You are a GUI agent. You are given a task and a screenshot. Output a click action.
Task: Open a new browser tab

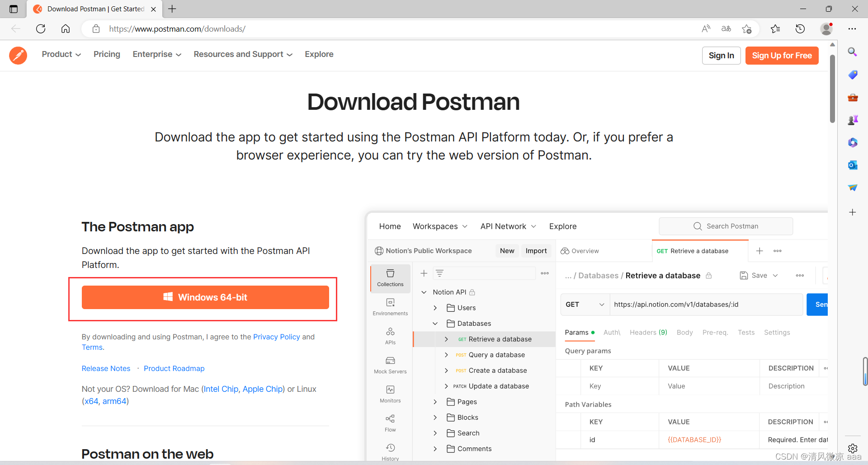(172, 9)
